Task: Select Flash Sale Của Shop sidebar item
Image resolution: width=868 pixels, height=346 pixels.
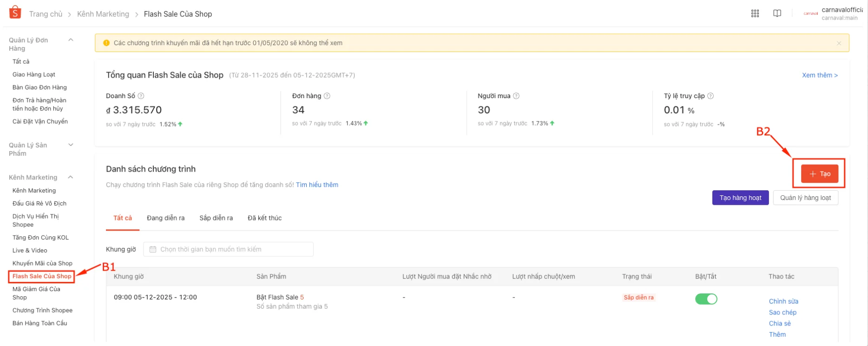Action: coord(42,276)
